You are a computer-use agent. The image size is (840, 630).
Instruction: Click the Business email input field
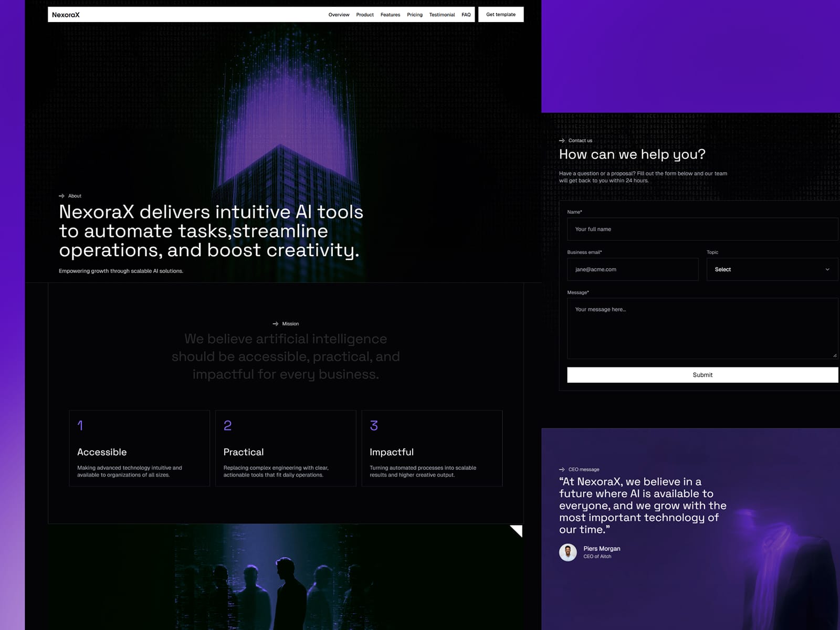click(633, 269)
